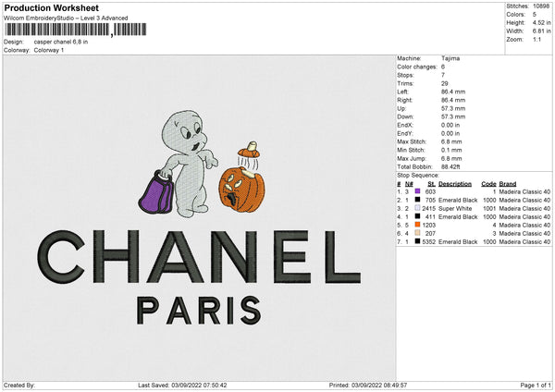The height and width of the screenshot is (392, 555).
Task: Click the stitch count 5352 in row 7
Action: 428,241
